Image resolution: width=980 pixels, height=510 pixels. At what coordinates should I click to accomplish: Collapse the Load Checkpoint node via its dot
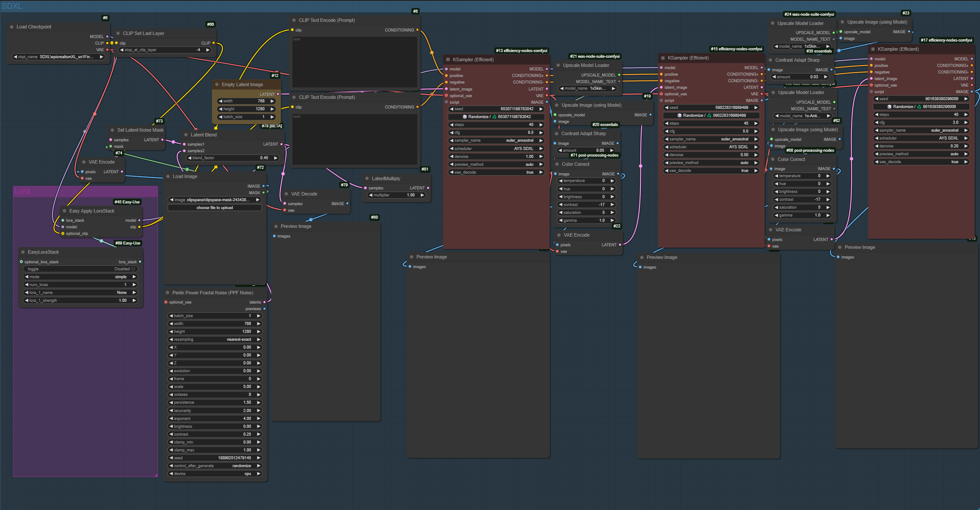pos(12,27)
